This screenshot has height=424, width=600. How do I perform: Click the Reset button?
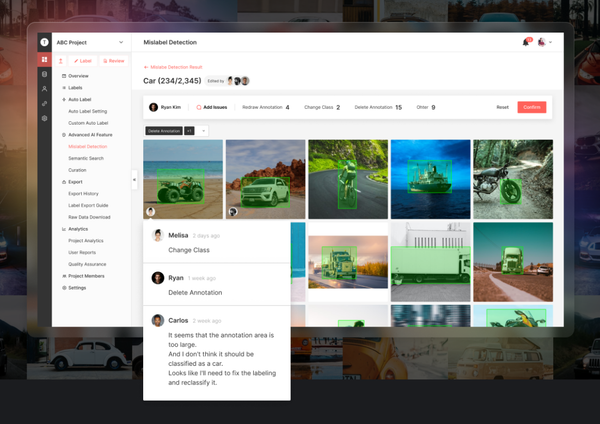[x=502, y=107]
